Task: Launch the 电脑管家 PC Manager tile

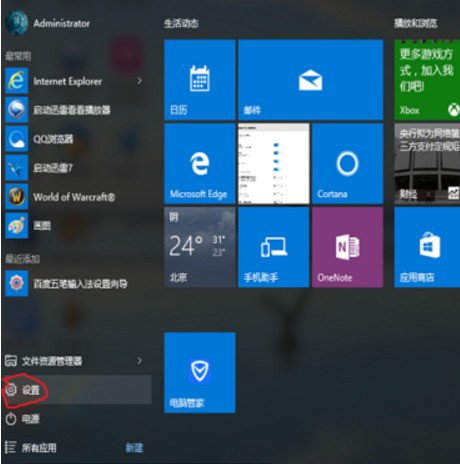Action: 200,373
